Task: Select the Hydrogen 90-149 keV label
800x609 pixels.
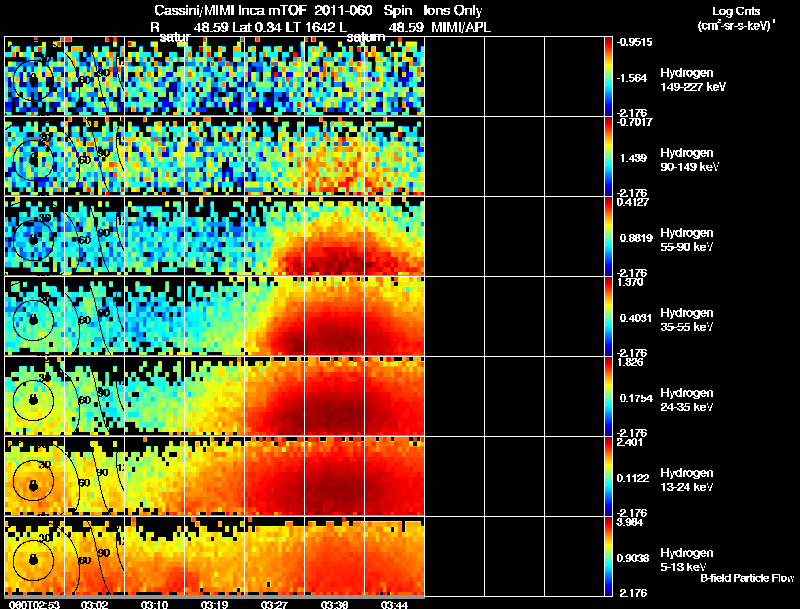Action: point(689,160)
